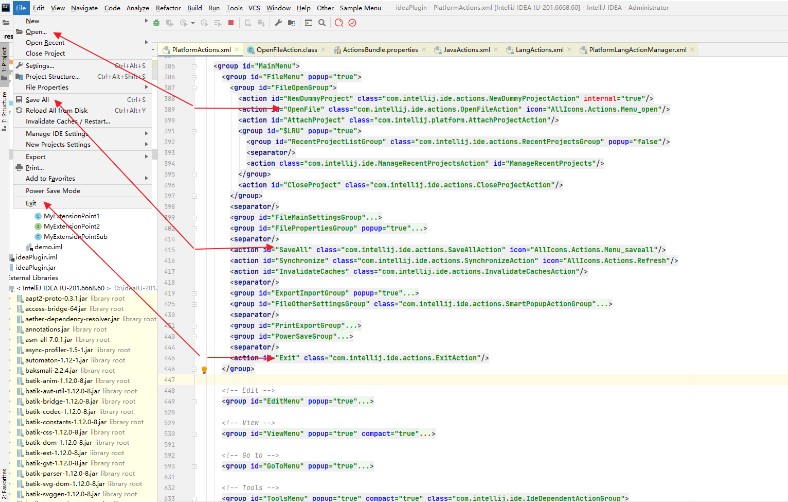Open the VCS menu
The width and height of the screenshot is (788, 502).
point(254,8)
